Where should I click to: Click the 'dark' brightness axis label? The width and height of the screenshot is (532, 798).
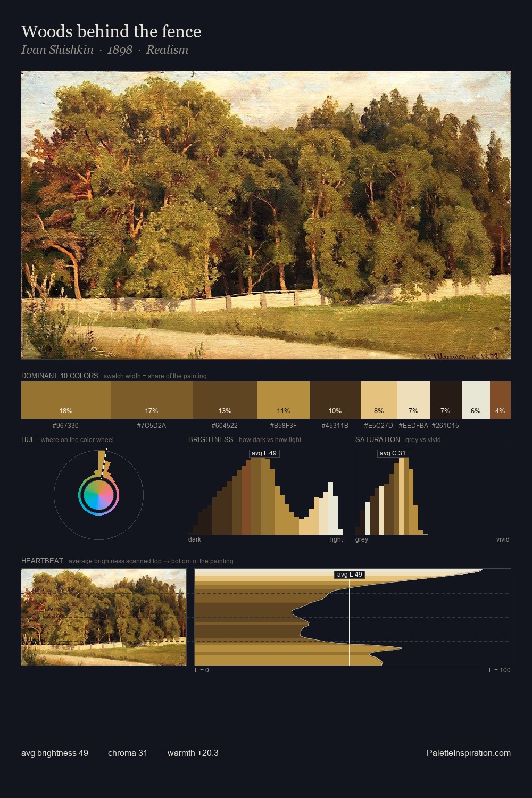point(195,539)
